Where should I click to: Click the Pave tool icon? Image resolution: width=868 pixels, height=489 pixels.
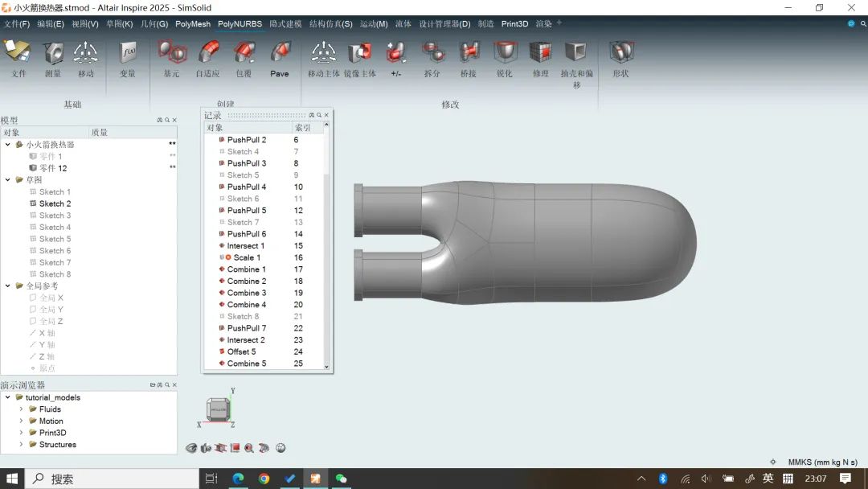[x=280, y=56]
